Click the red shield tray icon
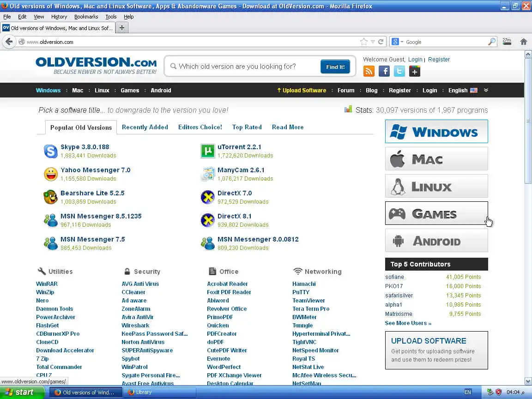 [498, 392]
